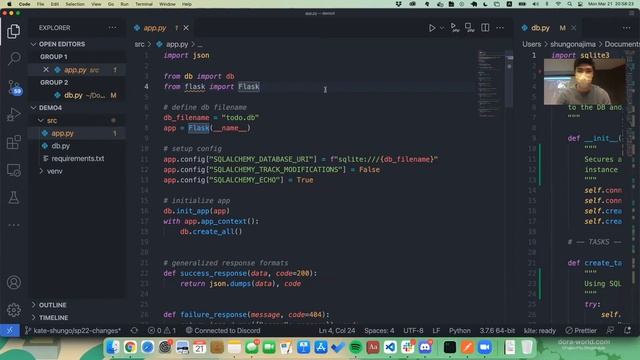Open the Search view in the activity bar
Image resolution: width=640 pixels, height=360 pixels.
tap(14, 58)
